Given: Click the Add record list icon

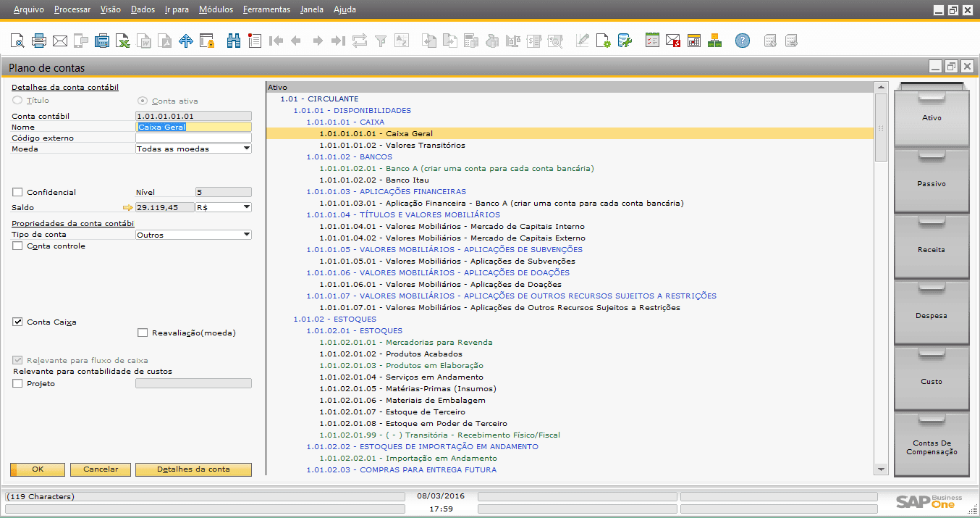Looking at the screenshot, I should (x=254, y=41).
